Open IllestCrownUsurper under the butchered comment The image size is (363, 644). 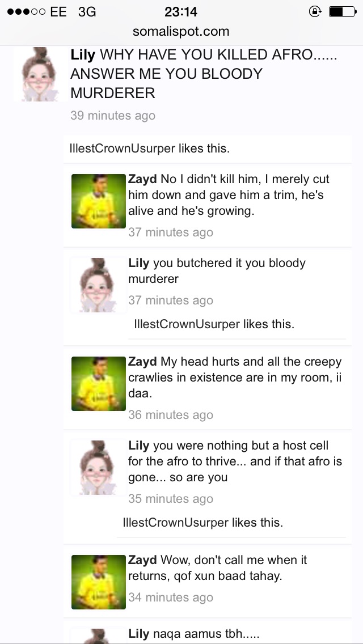[187, 324]
